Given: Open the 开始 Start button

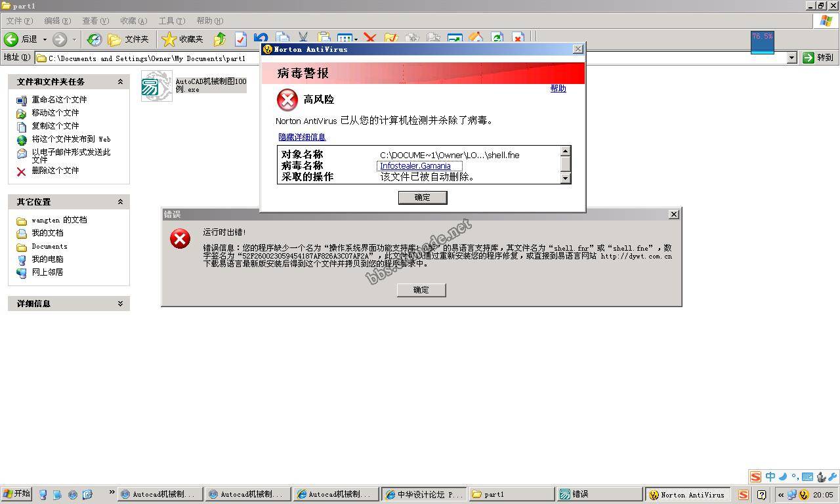Looking at the screenshot, I should (x=17, y=494).
